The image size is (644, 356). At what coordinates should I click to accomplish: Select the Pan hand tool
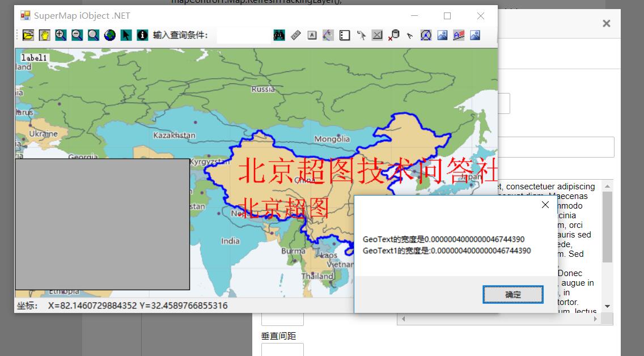(44, 35)
